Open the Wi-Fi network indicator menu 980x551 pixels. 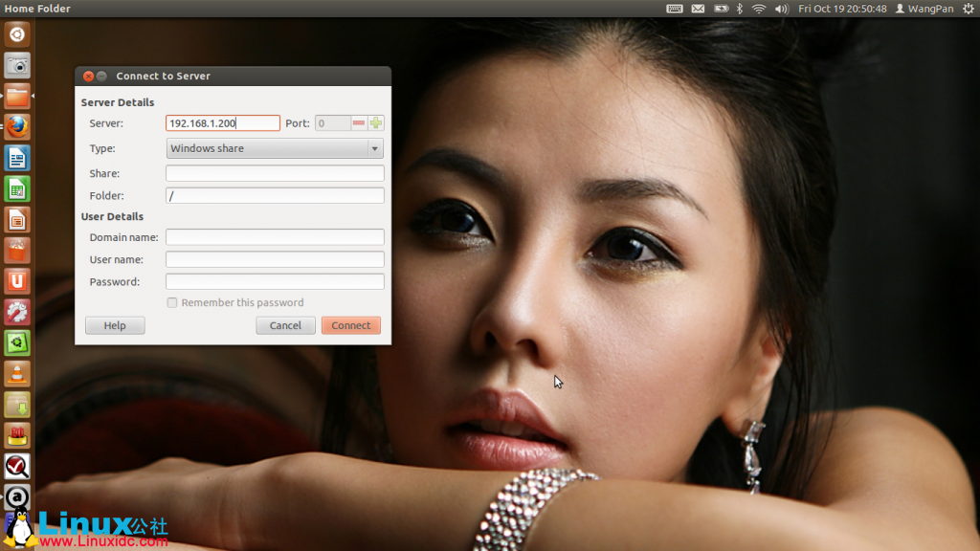pos(759,9)
